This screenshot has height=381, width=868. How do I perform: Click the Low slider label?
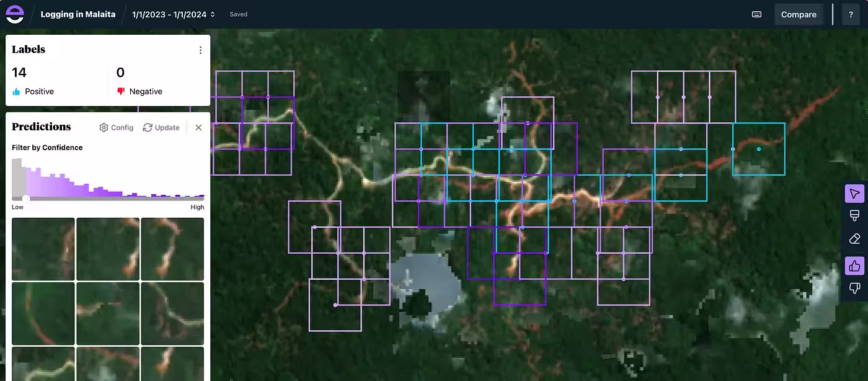pyautogui.click(x=17, y=207)
